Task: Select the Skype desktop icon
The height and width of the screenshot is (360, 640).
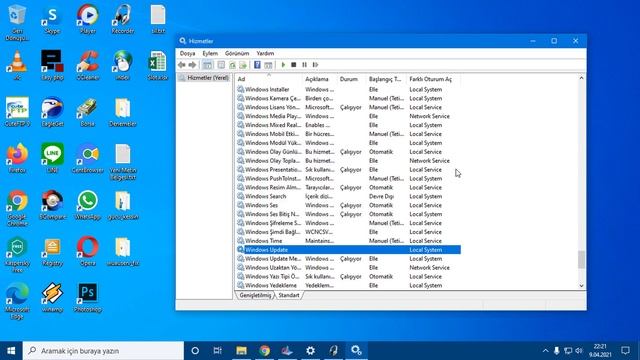Action: pyautogui.click(x=52, y=19)
